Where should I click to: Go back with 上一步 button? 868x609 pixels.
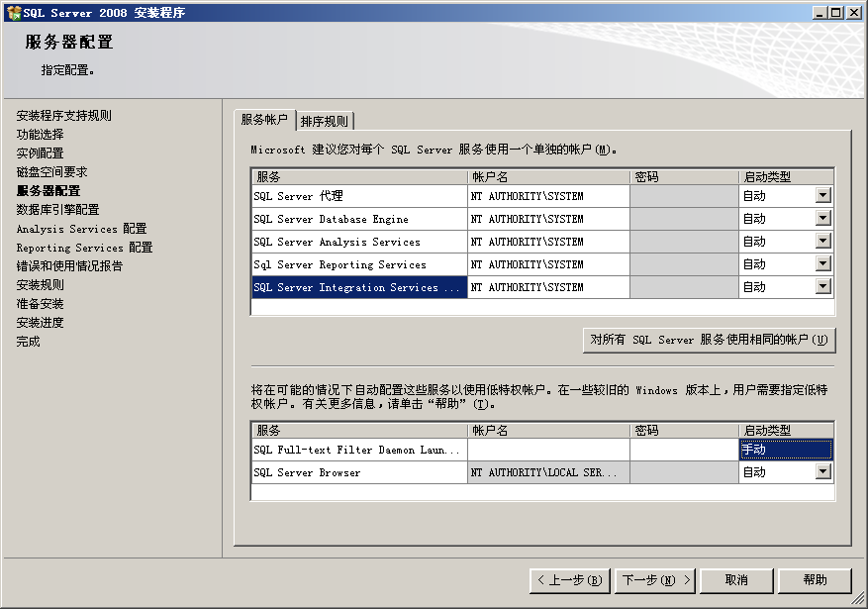[570, 580]
